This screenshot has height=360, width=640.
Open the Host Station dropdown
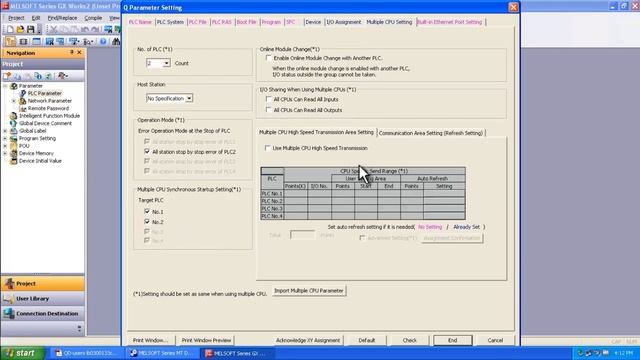click(189, 98)
